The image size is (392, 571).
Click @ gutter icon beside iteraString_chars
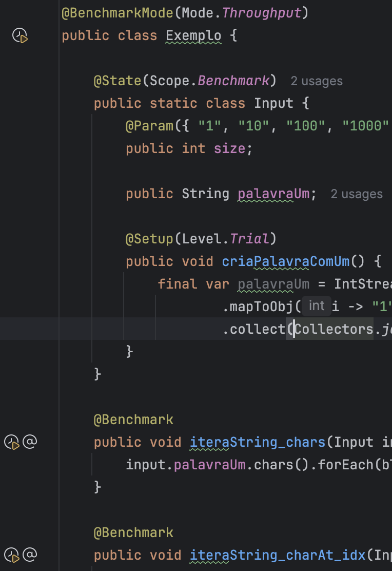point(30,442)
